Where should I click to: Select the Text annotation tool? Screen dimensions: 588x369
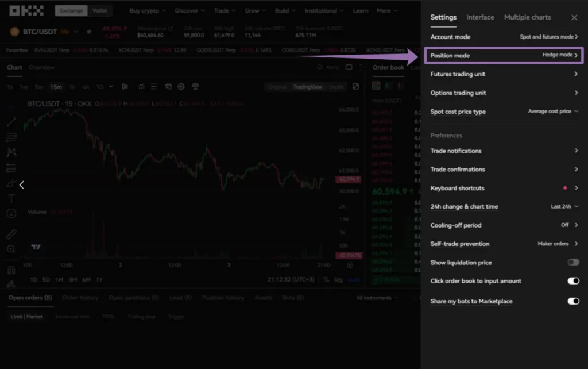[11, 199]
